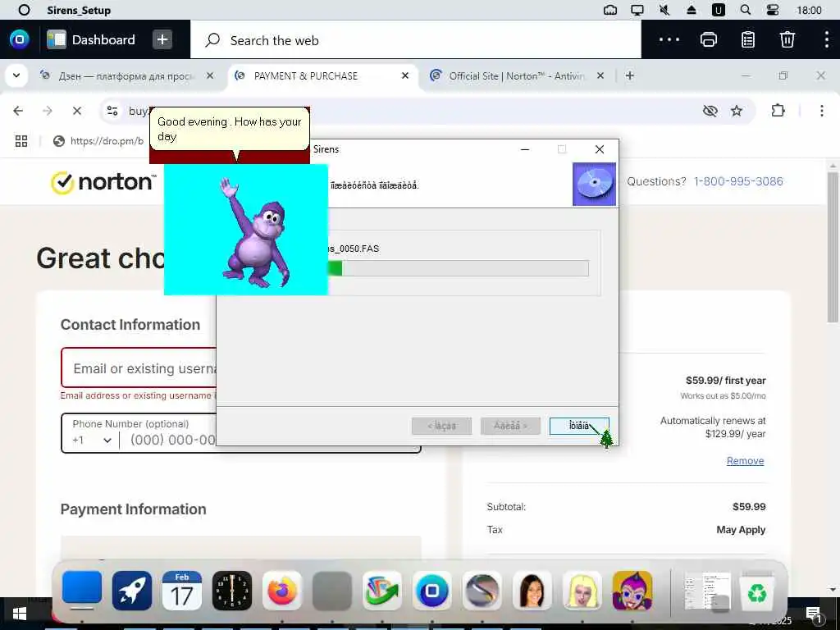Open the Sirens_Setup menu bar title
This screenshot has height=630, width=840.
click(x=79, y=10)
